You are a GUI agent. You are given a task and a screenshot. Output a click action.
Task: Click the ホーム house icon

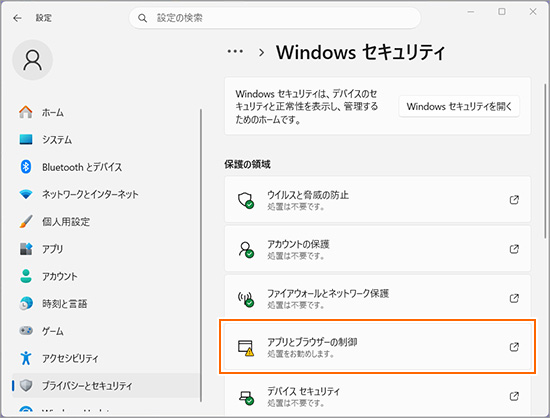[x=26, y=112]
